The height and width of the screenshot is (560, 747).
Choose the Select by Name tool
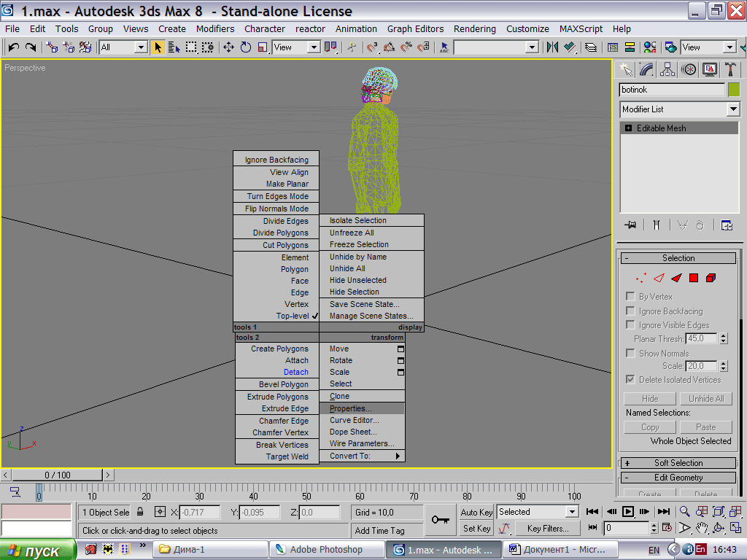(174, 47)
